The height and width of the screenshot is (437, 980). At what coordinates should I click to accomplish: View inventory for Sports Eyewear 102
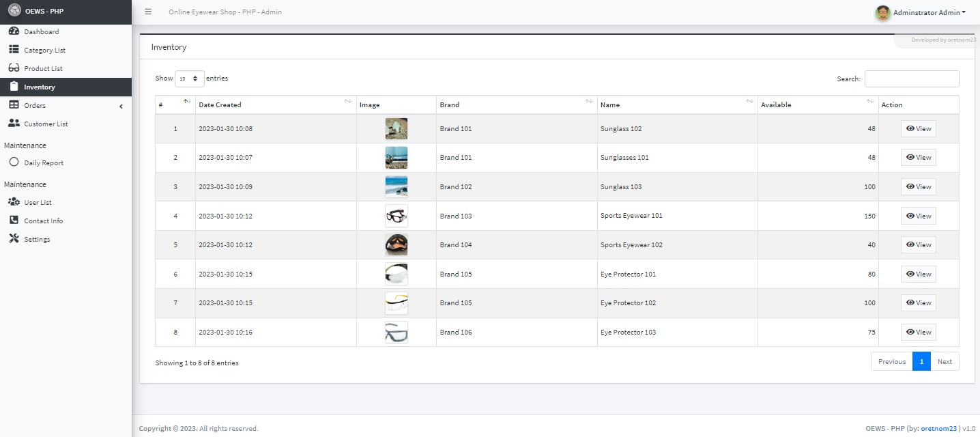pos(919,244)
